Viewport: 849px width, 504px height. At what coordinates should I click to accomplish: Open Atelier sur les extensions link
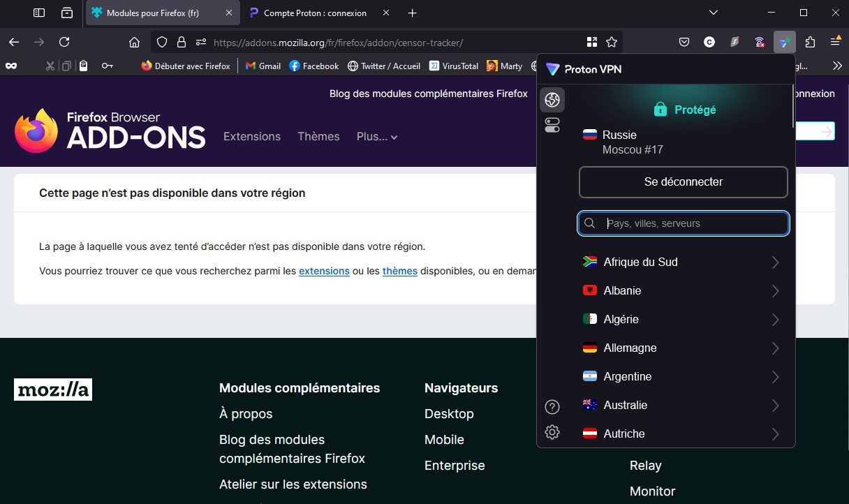(x=293, y=484)
